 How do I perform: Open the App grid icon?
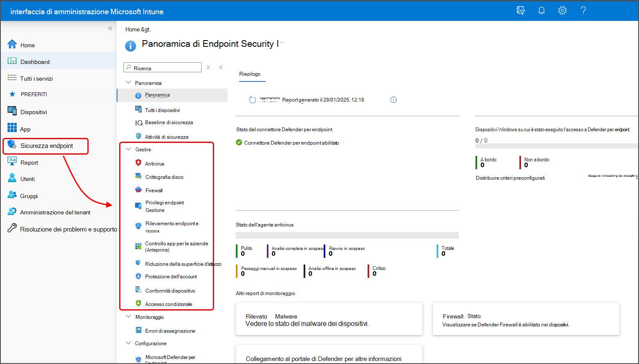tap(12, 127)
